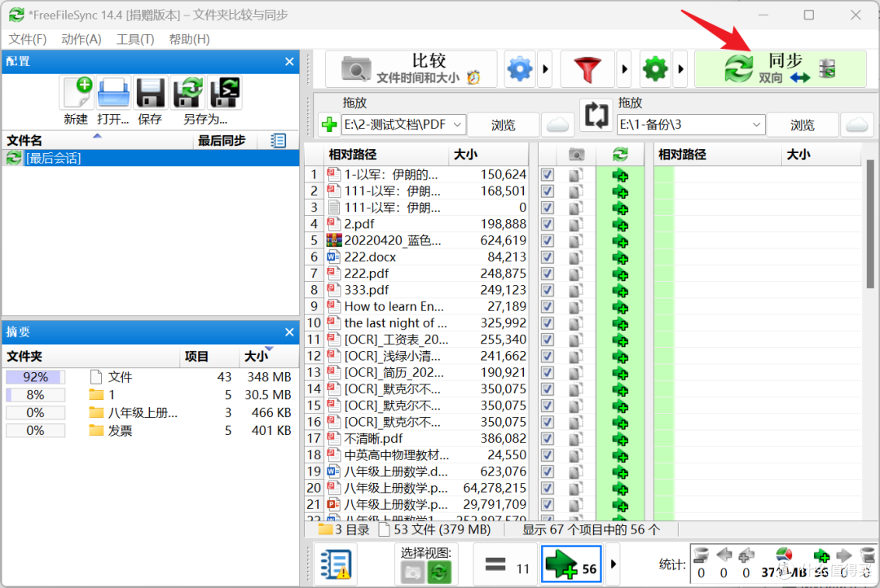Click the category icon for row 6

click(575, 257)
